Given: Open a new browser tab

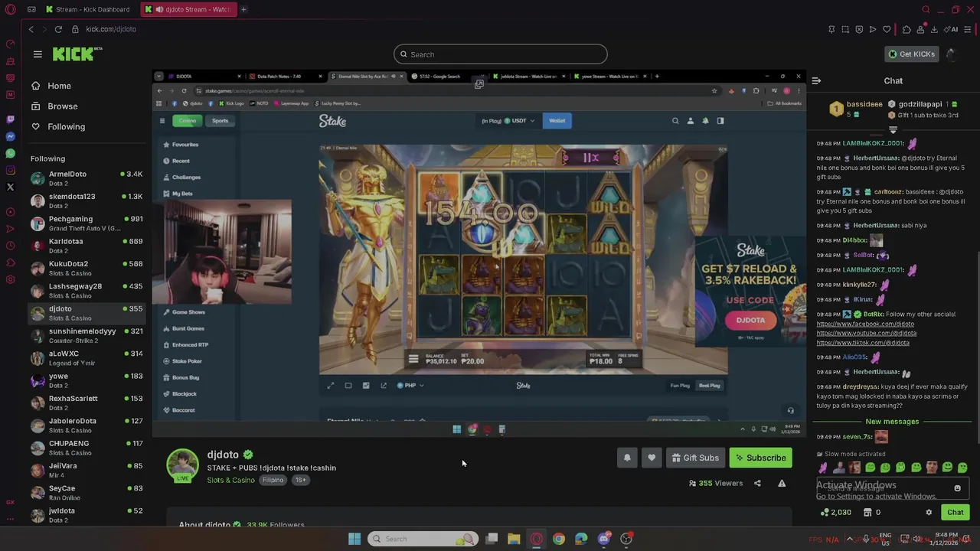Looking at the screenshot, I should coord(243,9).
